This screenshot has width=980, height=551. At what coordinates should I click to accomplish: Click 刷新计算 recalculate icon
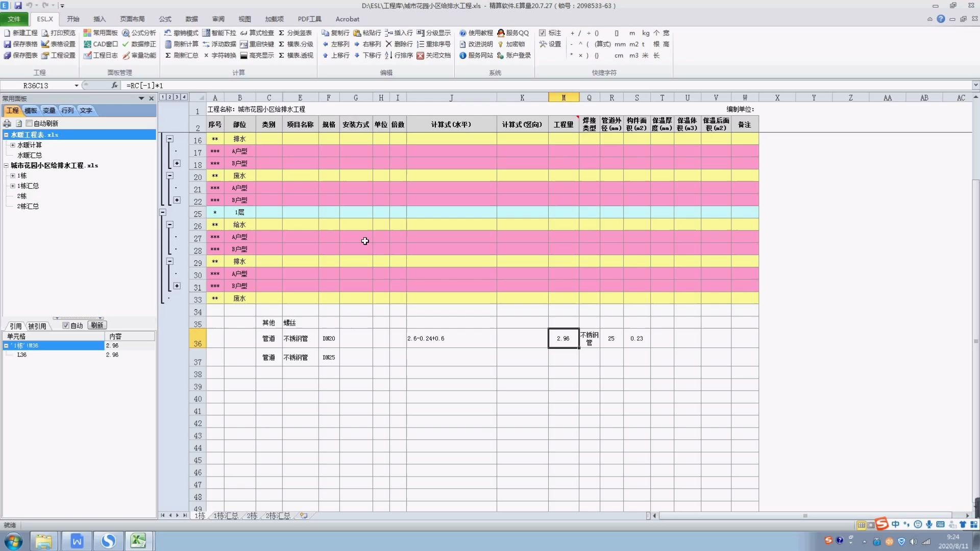[168, 44]
